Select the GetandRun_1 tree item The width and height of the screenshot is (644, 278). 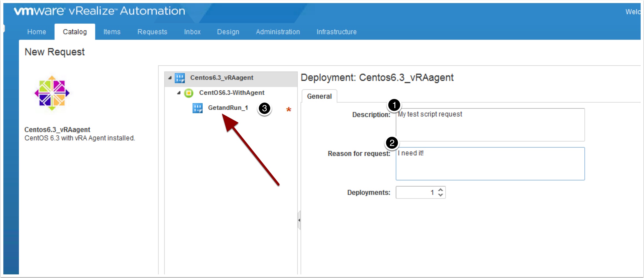[x=228, y=108]
